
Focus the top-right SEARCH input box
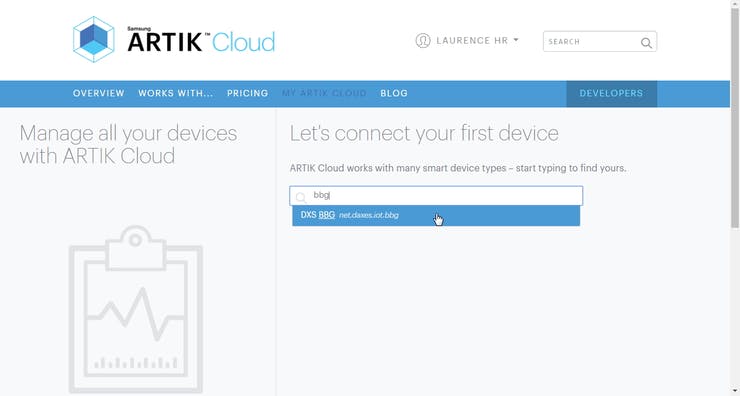(599, 42)
